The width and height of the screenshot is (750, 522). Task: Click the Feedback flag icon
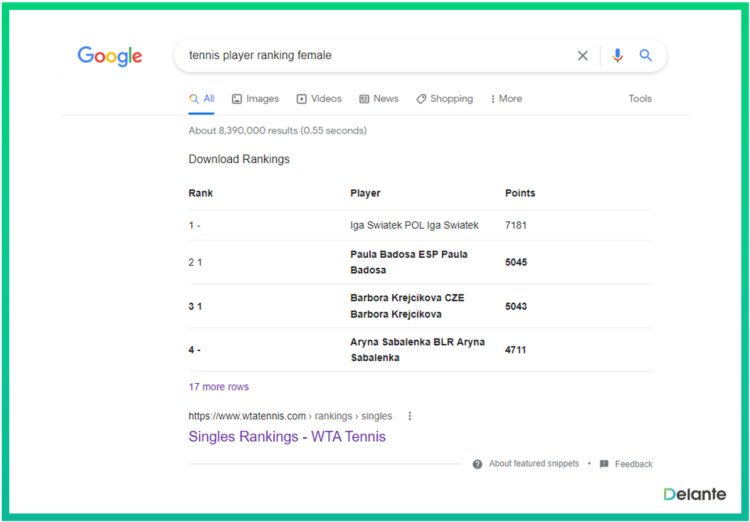[x=604, y=464]
